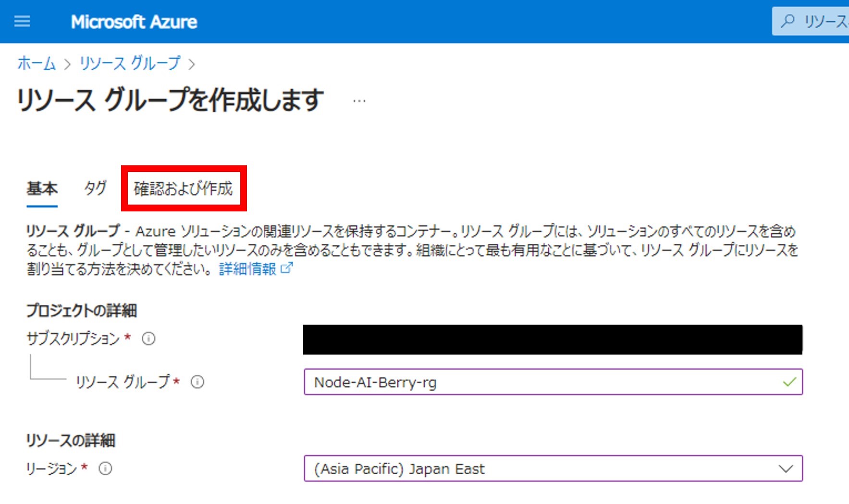Navigate to リソース グループ breadcrumb
The height and width of the screenshot is (504, 849).
(130, 63)
